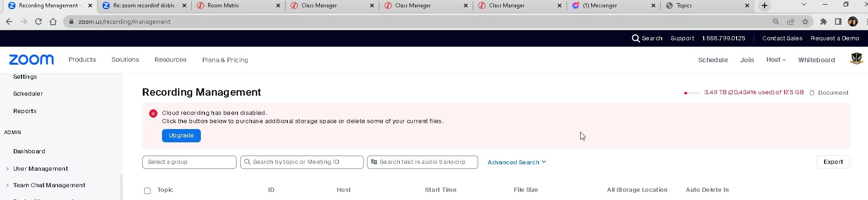Click the magnifier in topic search box

pos(248,162)
